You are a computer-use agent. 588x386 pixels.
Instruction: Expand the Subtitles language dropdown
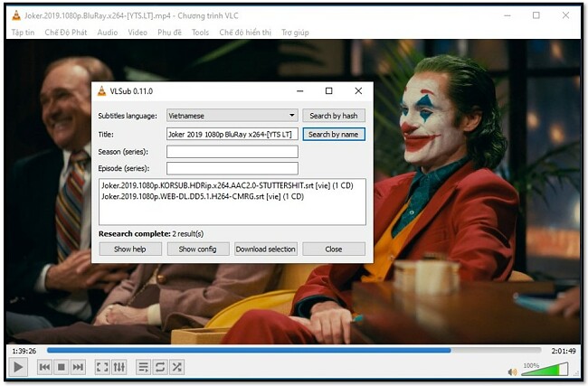click(232, 116)
